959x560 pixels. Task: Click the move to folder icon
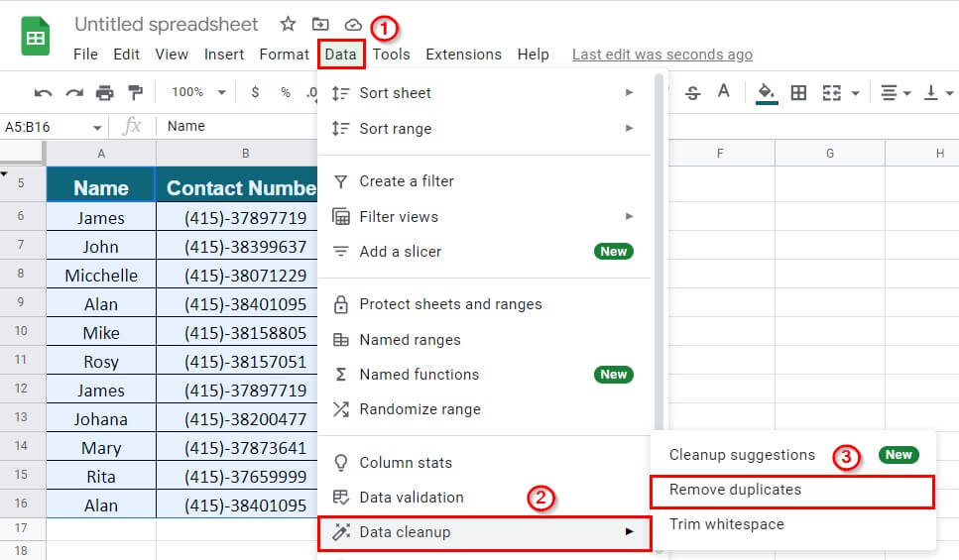pos(320,24)
